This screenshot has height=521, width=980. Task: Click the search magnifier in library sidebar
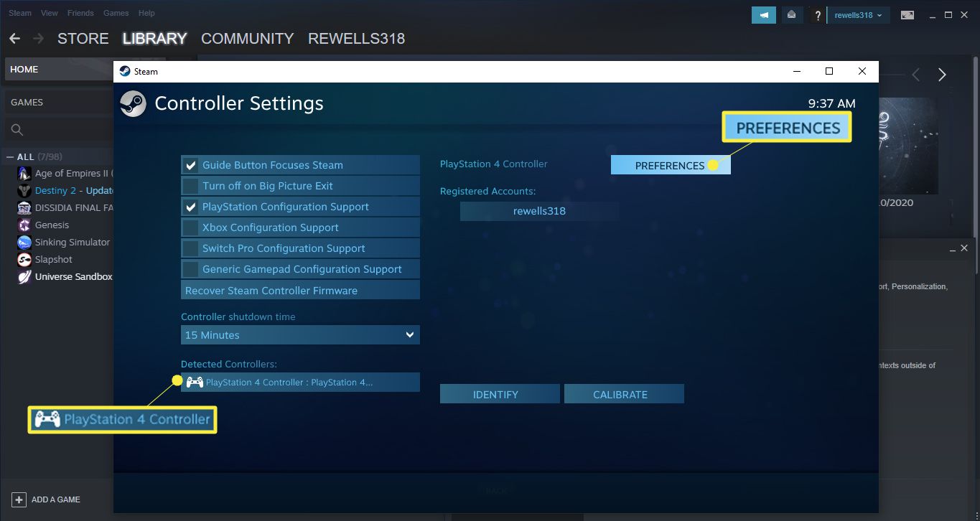tap(17, 130)
